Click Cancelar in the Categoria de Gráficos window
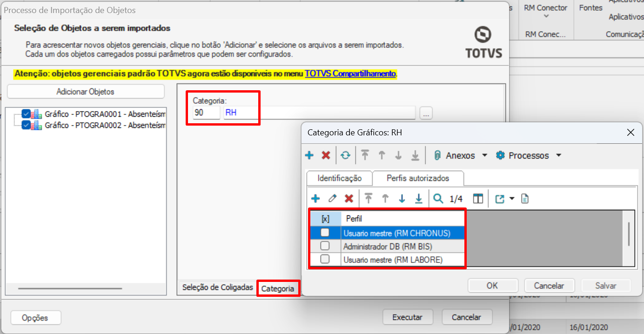The width and height of the screenshot is (644, 334). pos(549,286)
